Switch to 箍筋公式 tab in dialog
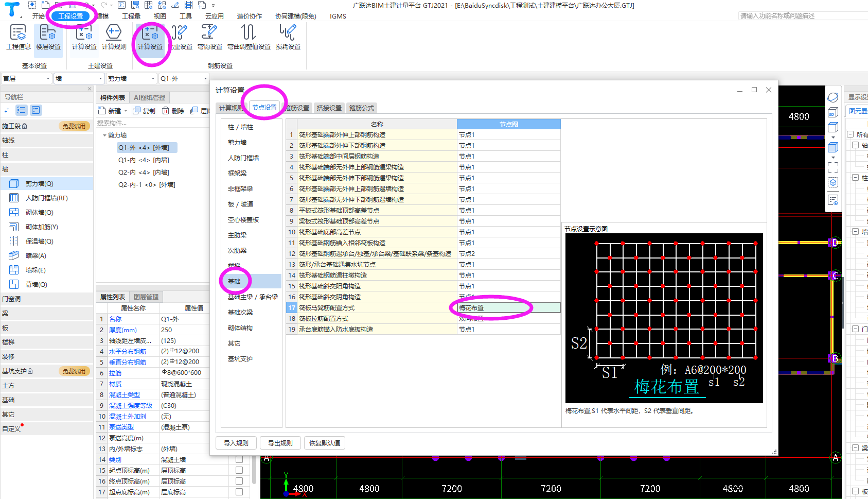The image size is (868, 499). 362,108
